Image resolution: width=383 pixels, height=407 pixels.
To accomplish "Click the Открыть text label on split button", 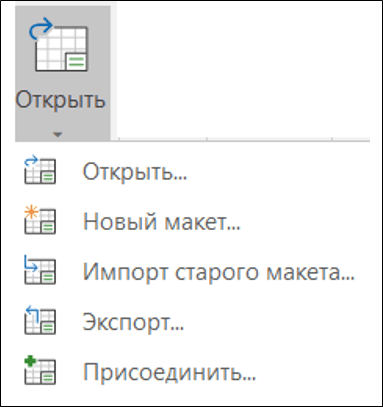I will pyautogui.click(x=60, y=100).
